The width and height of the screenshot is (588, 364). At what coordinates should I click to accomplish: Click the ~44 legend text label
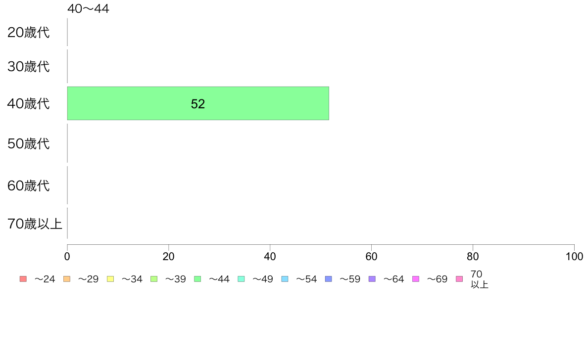tap(219, 279)
